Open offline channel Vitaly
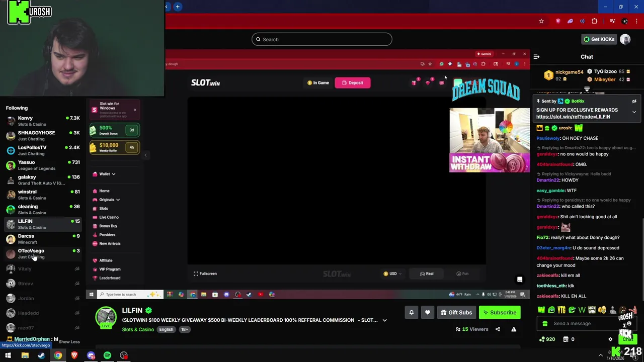Image resolution: width=644 pixels, height=362 pixels. click(43, 269)
